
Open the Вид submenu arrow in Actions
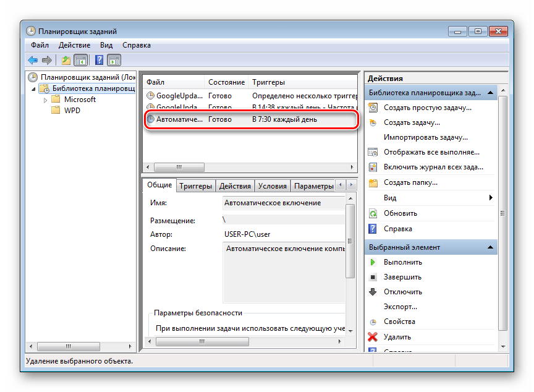(x=491, y=198)
